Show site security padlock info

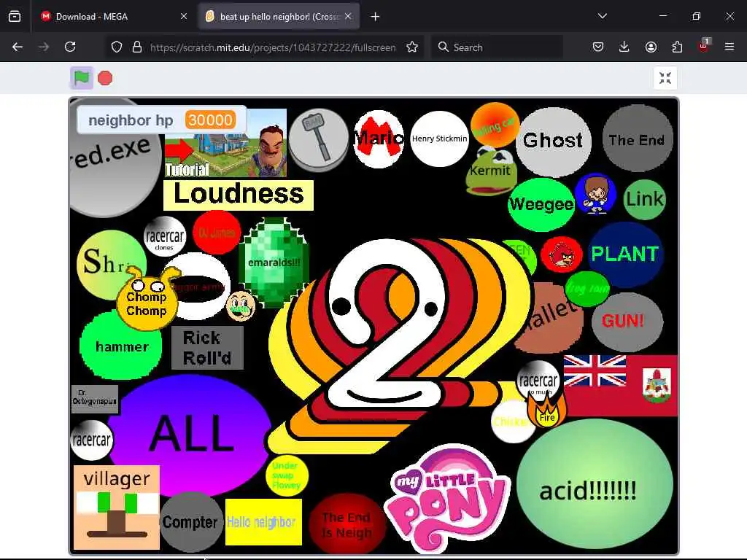pos(137,47)
